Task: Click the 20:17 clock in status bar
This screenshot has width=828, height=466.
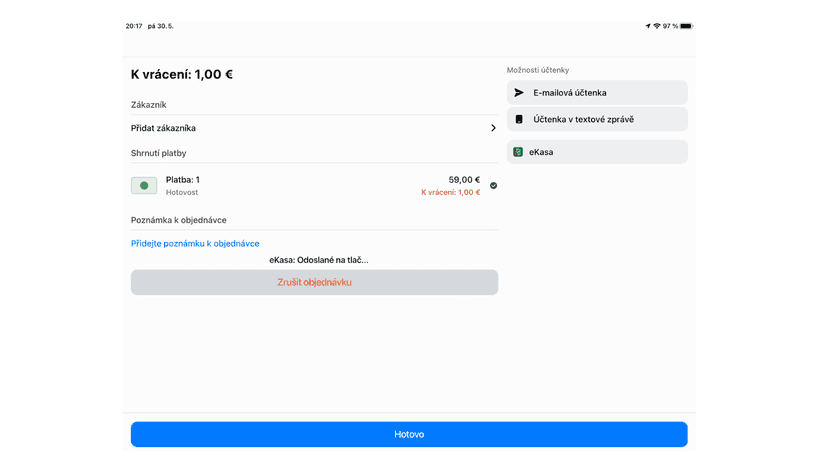Action: pos(134,26)
